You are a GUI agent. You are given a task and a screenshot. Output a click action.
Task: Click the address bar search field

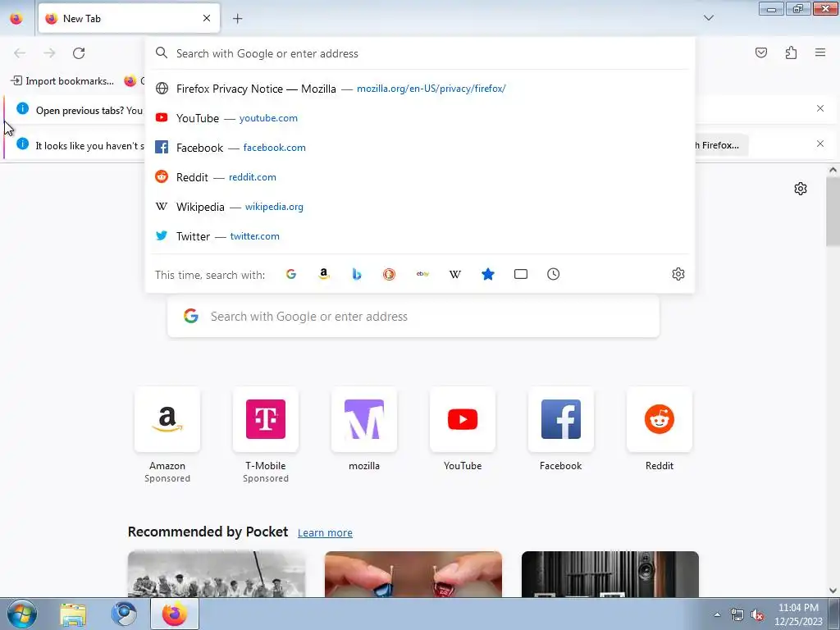click(x=420, y=53)
